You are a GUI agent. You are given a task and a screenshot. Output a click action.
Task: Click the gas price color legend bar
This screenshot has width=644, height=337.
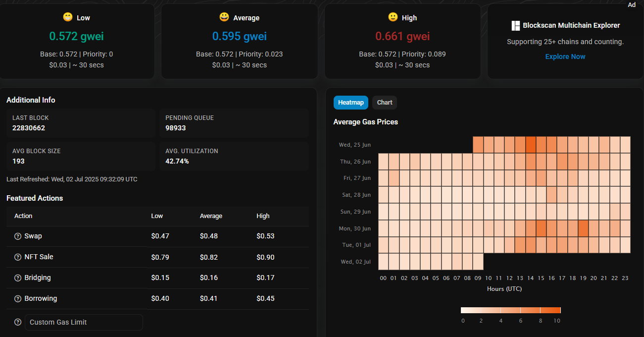(x=511, y=310)
